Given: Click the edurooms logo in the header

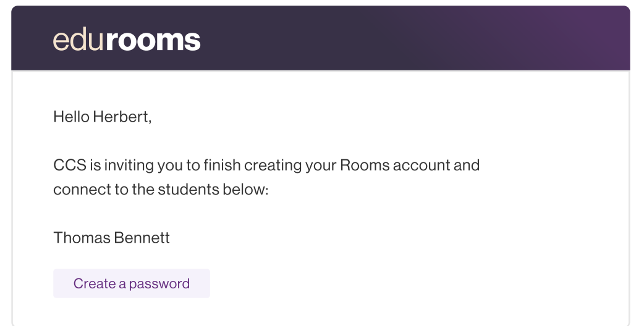Looking at the screenshot, I should click(x=127, y=40).
